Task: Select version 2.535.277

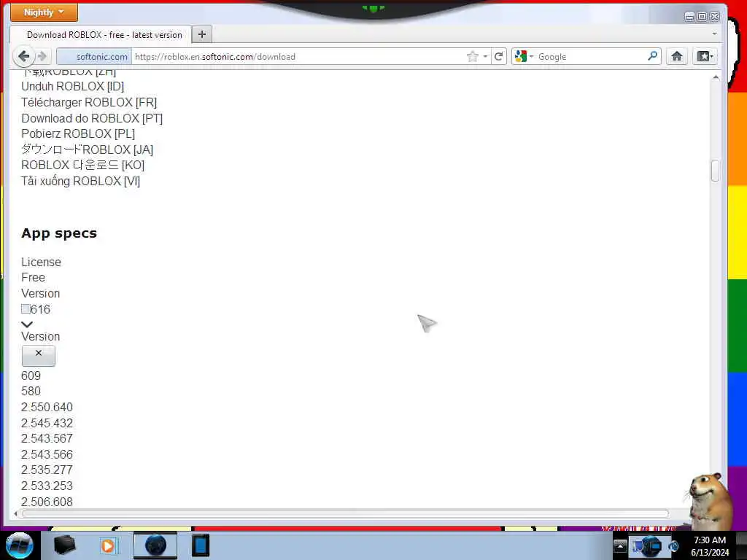Action: 47,470
